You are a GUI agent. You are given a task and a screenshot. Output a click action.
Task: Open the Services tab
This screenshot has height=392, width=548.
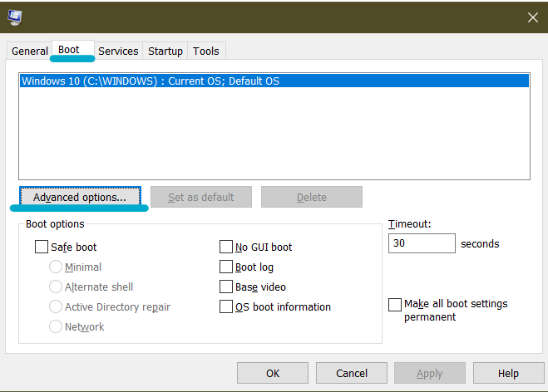pyautogui.click(x=118, y=51)
